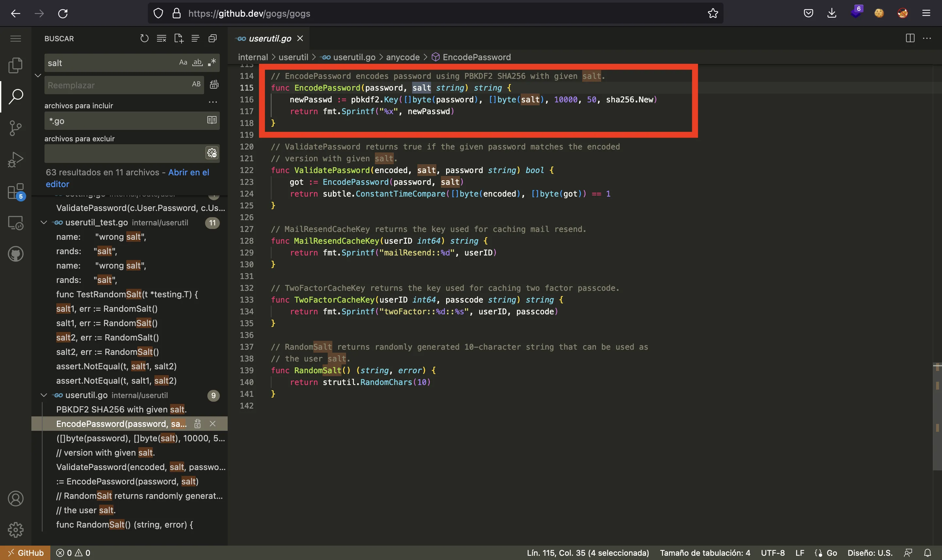Toggle Use Regular Expression option
The width and height of the screenshot is (942, 560).
212,63
